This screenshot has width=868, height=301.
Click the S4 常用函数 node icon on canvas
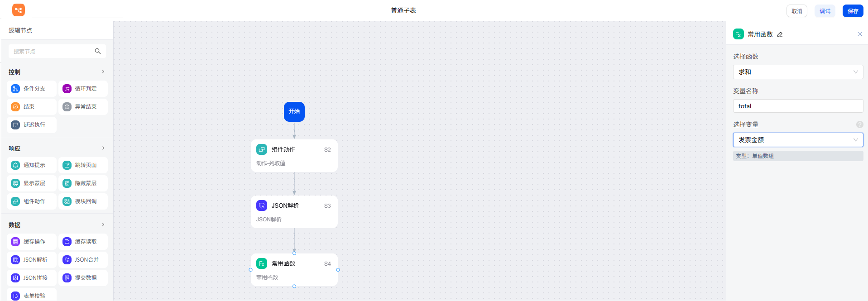tap(262, 263)
